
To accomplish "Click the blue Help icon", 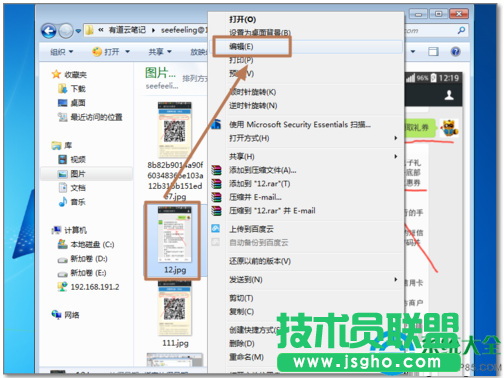I will (x=455, y=51).
